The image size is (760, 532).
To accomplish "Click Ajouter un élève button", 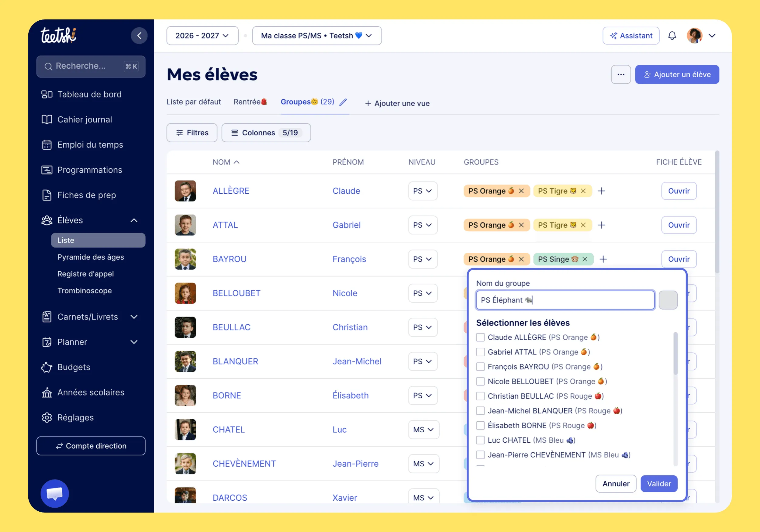I will click(677, 74).
